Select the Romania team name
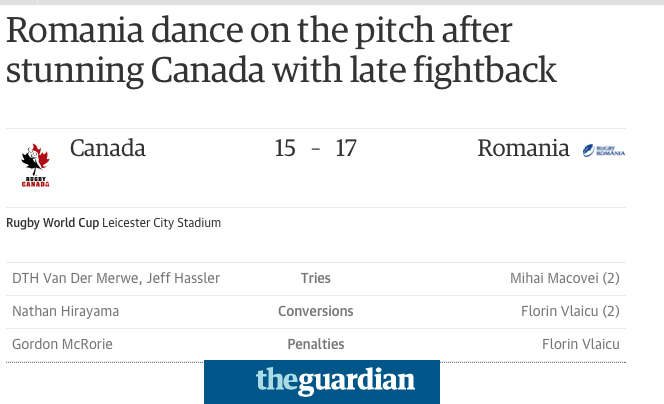The width and height of the screenshot is (664, 404). point(523,148)
